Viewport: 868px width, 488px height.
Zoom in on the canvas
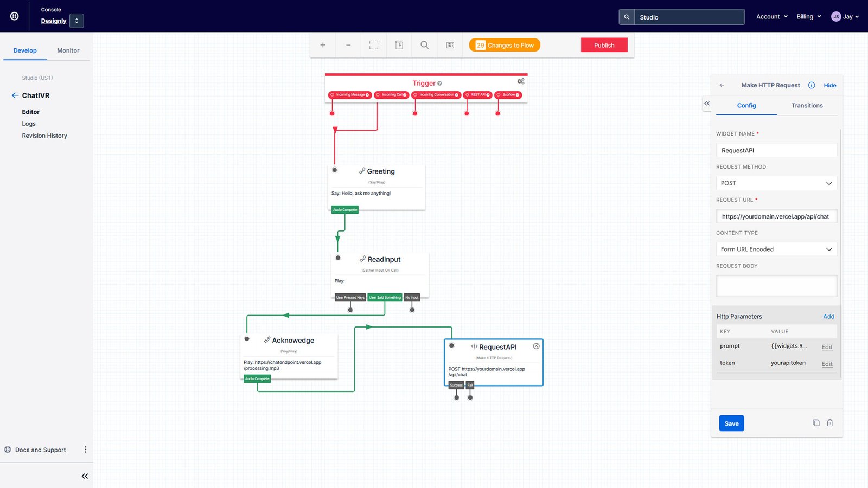coord(323,45)
